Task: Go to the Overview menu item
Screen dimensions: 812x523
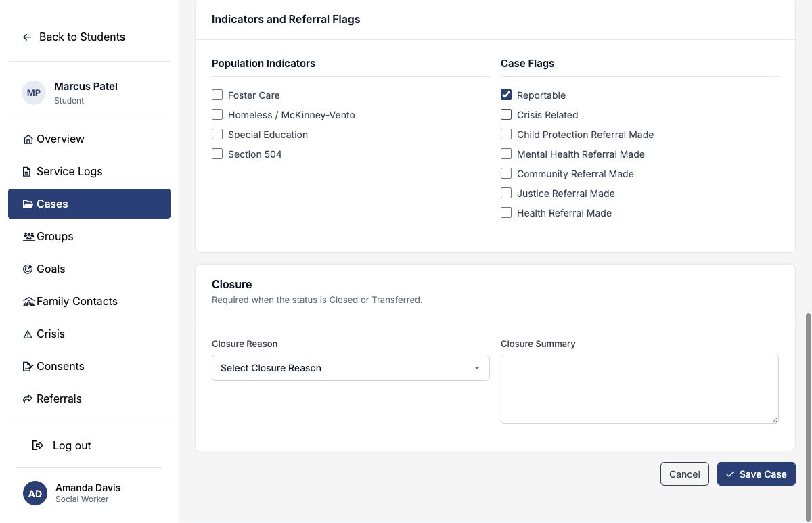Action: [89, 139]
